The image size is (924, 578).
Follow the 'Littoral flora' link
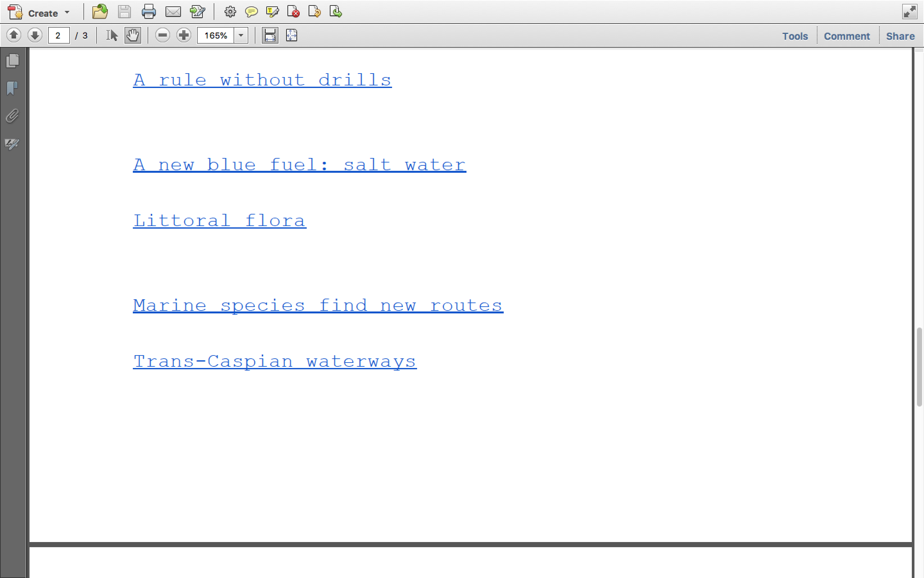pos(219,221)
